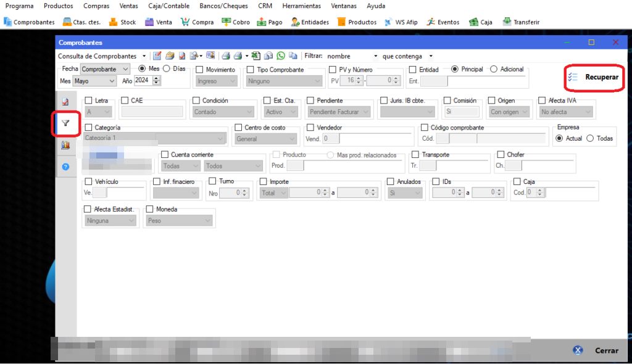Increase the Año 2024 spinner
The height and width of the screenshot is (364, 632).
click(156, 78)
